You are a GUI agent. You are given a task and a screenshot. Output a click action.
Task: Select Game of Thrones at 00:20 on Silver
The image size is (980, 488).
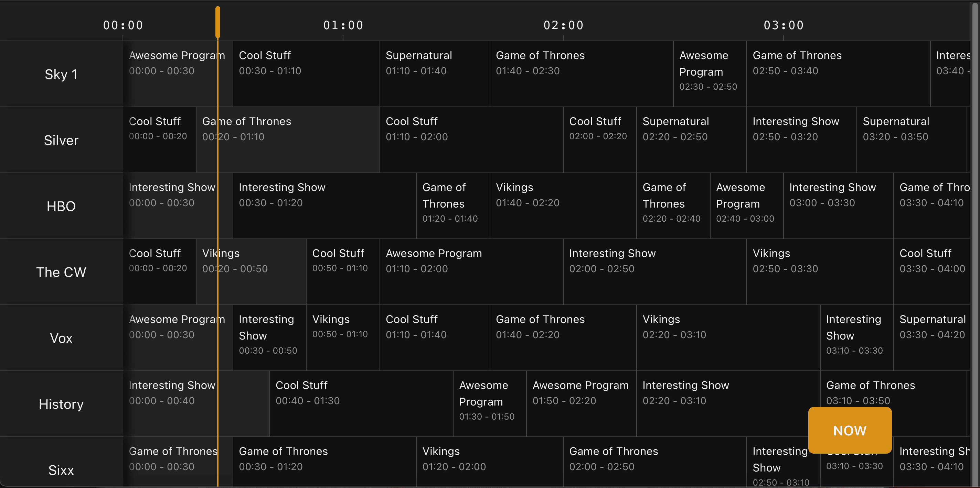[287, 140]
